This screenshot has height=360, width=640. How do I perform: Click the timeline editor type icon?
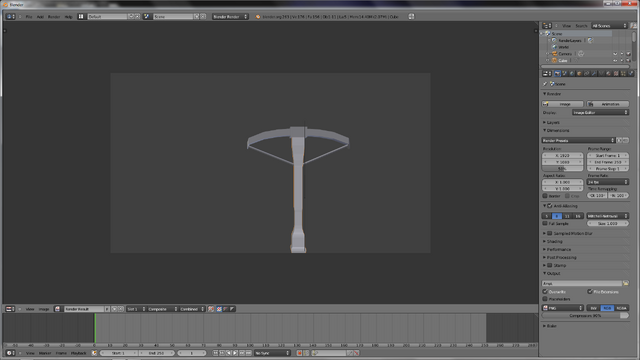(11, 353)
